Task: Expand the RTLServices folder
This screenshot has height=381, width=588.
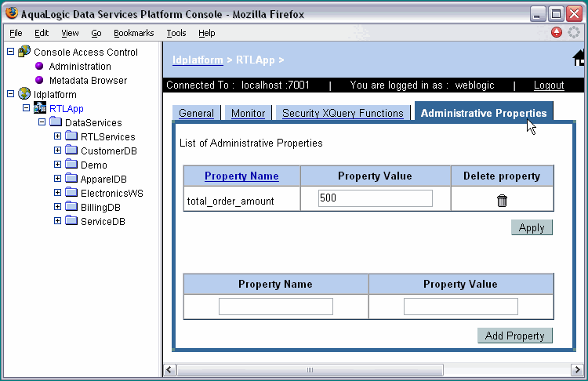Action: click(x=57, y=136)
